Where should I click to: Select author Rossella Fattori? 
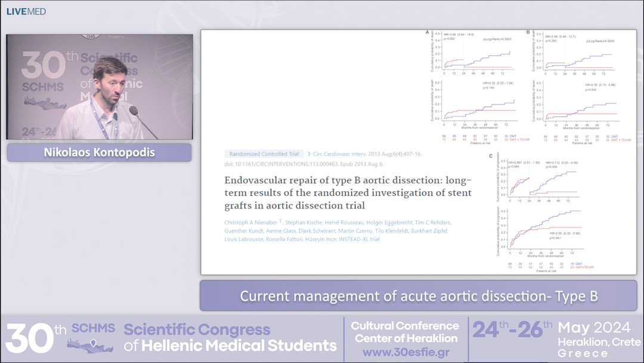[x=284, y=239]
